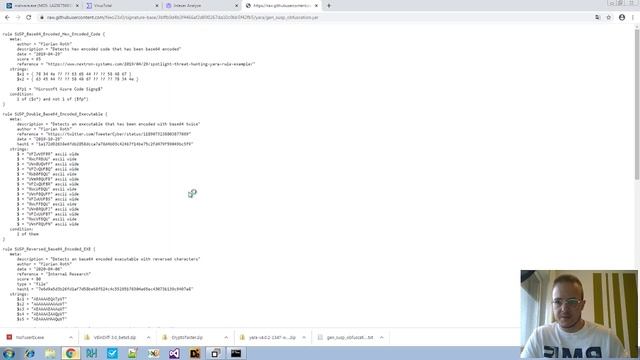Open the command prompt taskbar icon

pyautogui.click(x=236, y=353)
